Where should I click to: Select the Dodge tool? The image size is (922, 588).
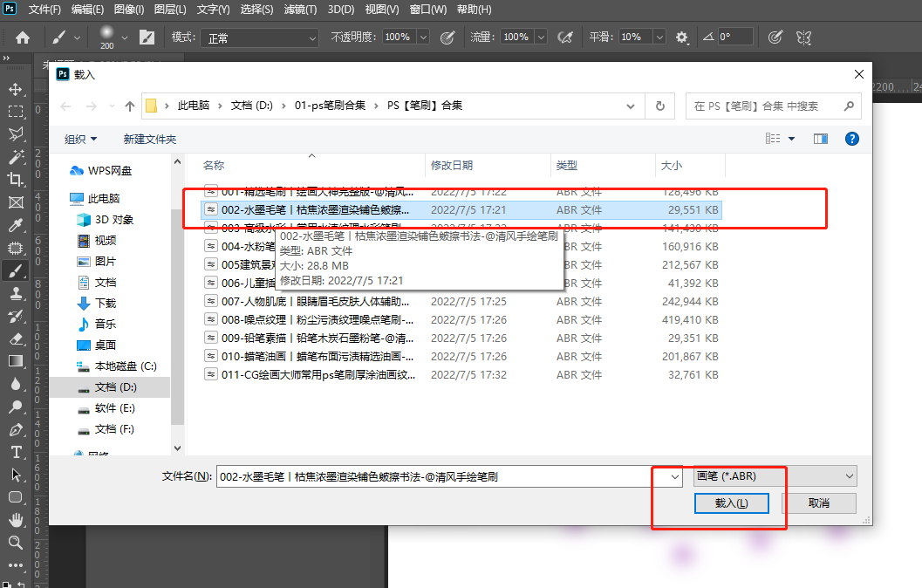pyautogui.click(x=16, y=407)
